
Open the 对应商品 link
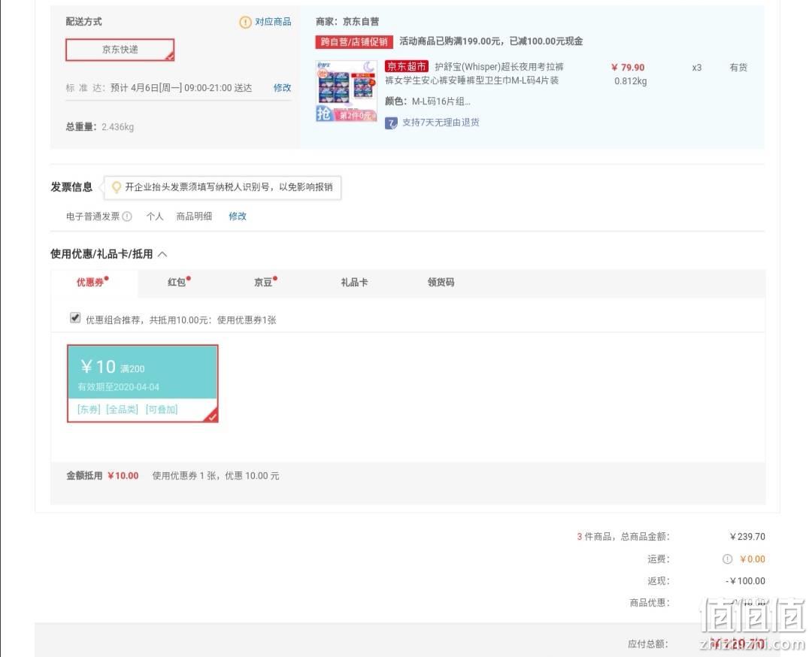[x=273, y=22]
